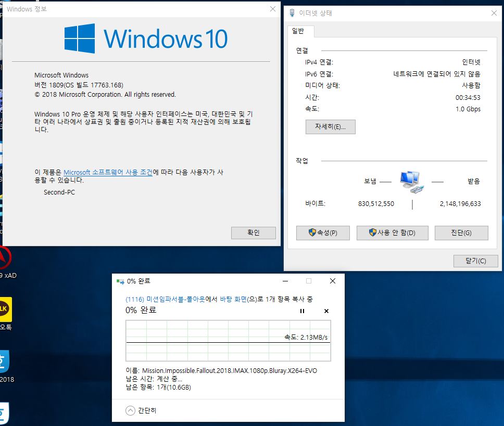Click the 속성(P) properties button

(x=323, y=233)
